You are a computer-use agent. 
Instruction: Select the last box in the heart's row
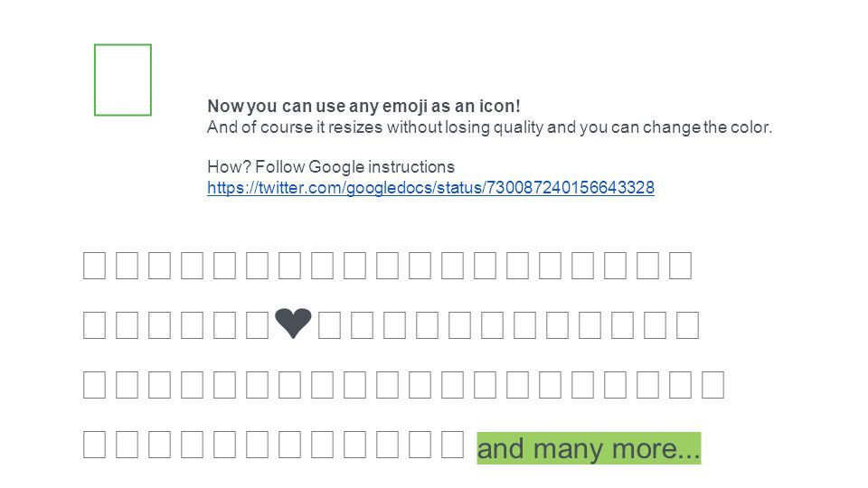coord(687,324)
